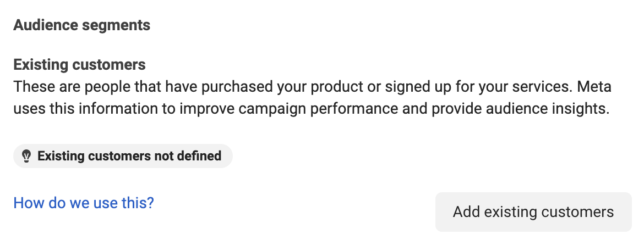Viewport: 644px width, 245px height.
Task: Click the Existing customers subheading
Action: tap(79, 65)
